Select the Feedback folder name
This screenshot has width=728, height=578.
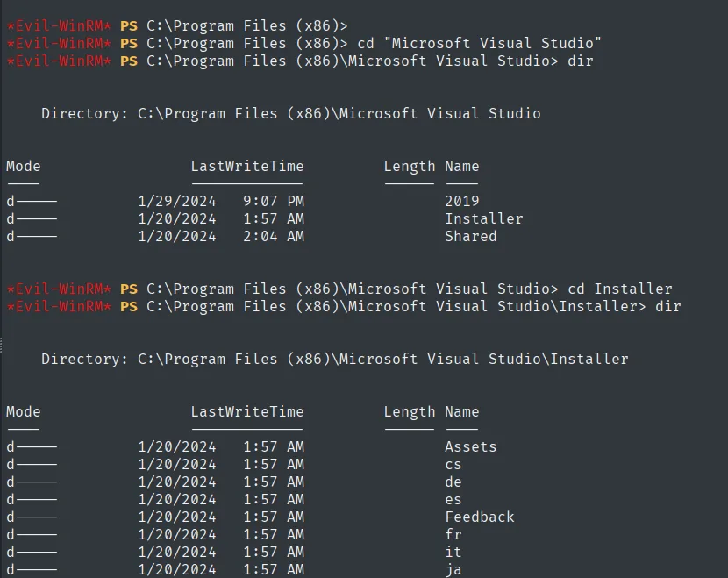480,517
